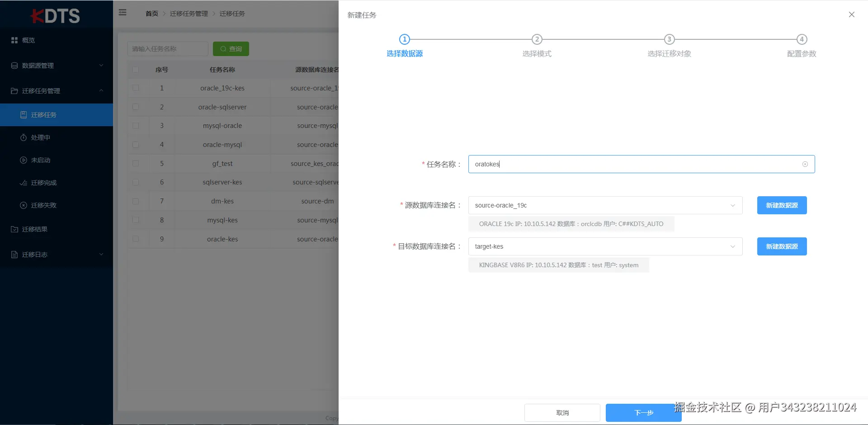Open the 概览 overview page
The width and height of the screenshot is (868, 425).
[x=28, y=40]
